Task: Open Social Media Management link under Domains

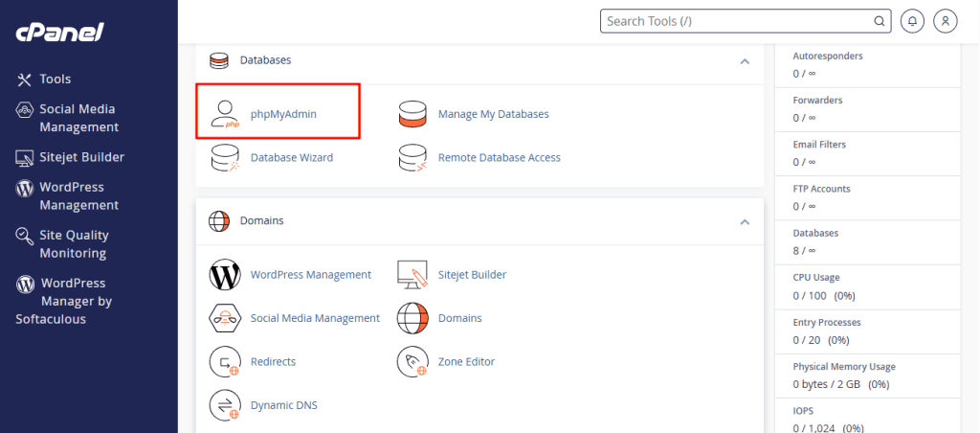Action: coord(315,318)
